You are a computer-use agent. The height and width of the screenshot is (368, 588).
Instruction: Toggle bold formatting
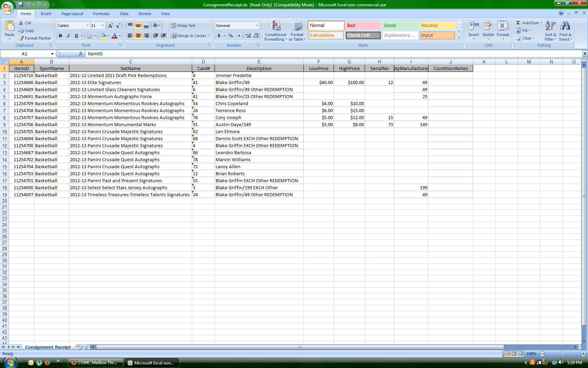(60, 36)
